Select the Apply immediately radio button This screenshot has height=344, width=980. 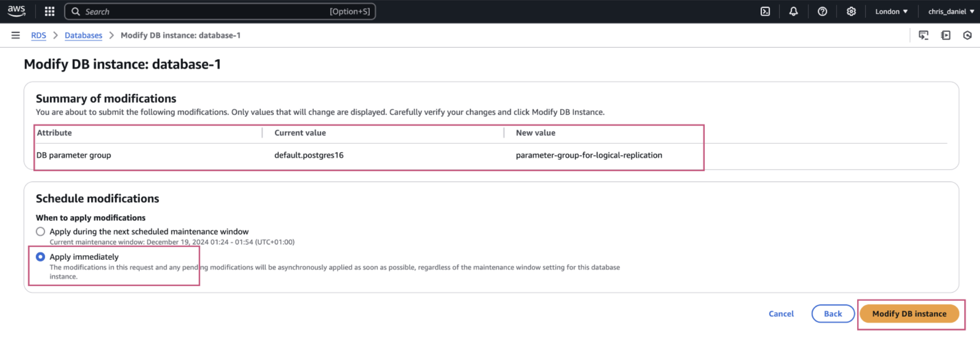coord(41,257)
